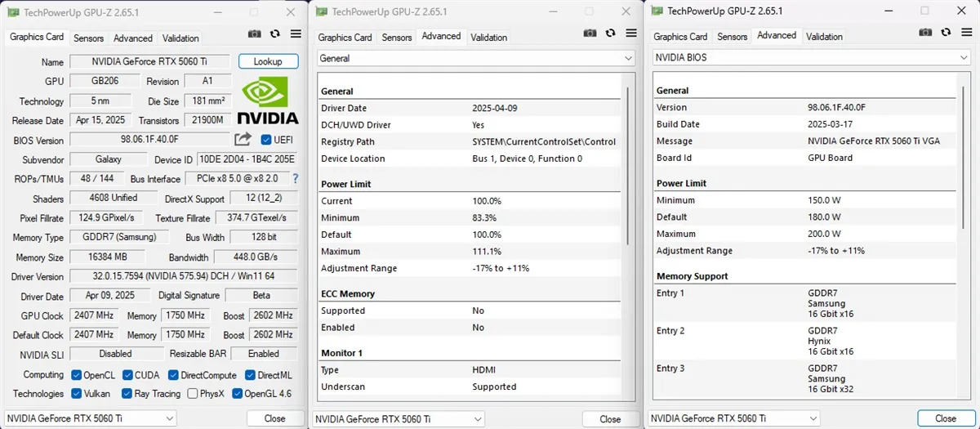Toggle the UEFI checkbox

pos(265,140)
